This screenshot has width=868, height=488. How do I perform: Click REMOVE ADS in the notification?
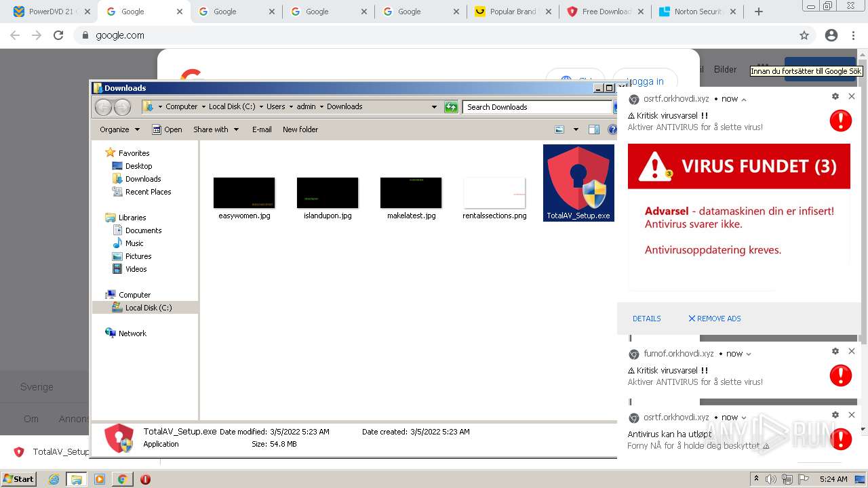coord(714,319)
